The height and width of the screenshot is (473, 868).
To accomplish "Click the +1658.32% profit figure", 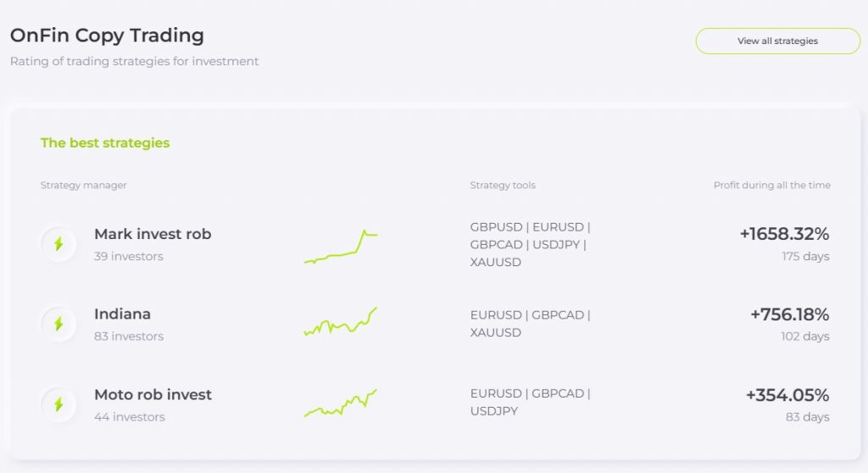I will point(784,234).
